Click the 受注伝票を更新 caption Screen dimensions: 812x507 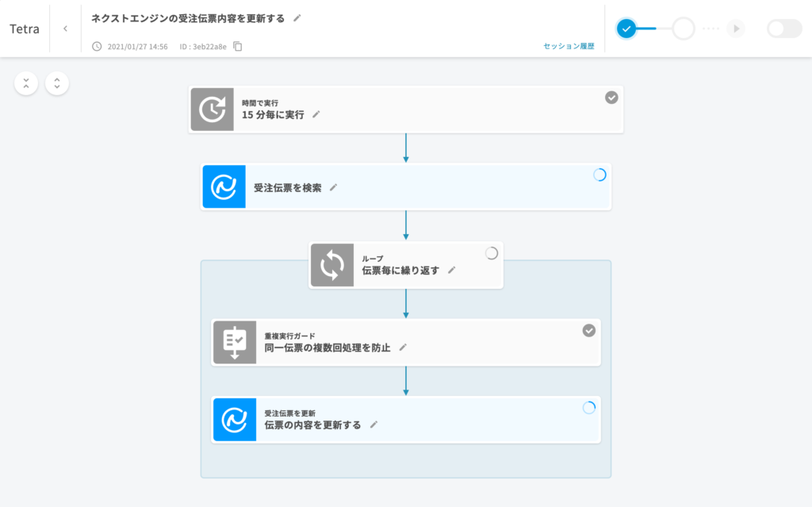[289, 413]
